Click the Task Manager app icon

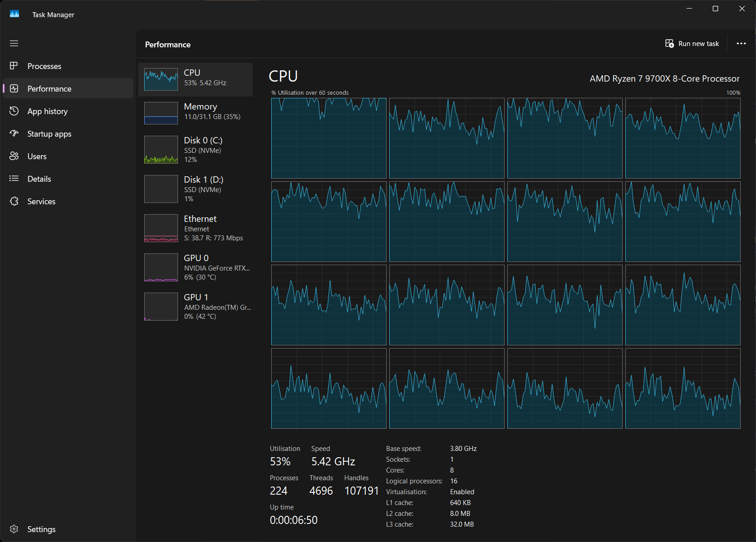pyautogui.click(x=14, y=14)
